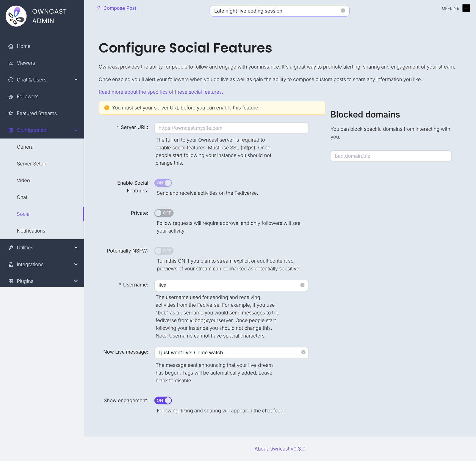The width and height of the screenshot is (476, 461).
Task: Clear the Username field with x icon
Action: pos(302,285)
